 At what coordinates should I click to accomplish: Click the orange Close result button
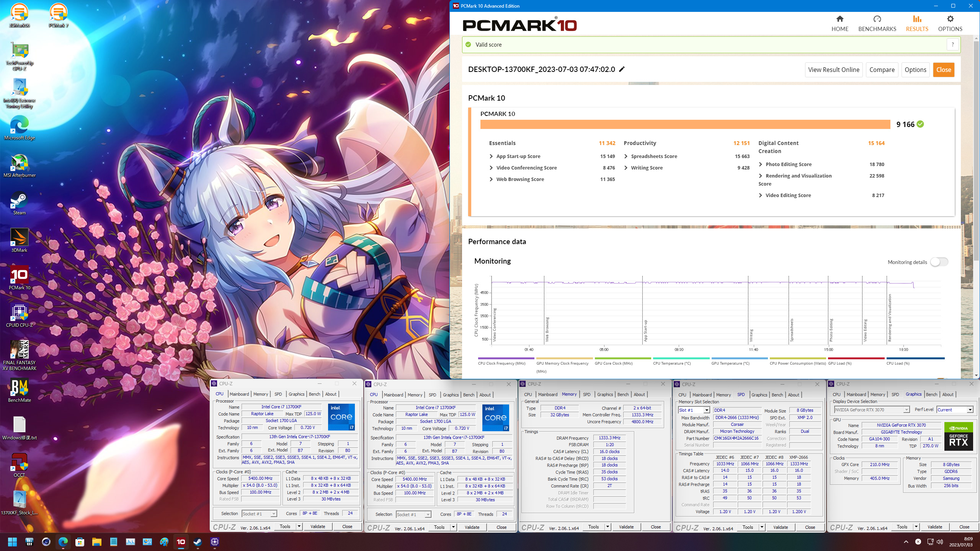pos(944,70)
